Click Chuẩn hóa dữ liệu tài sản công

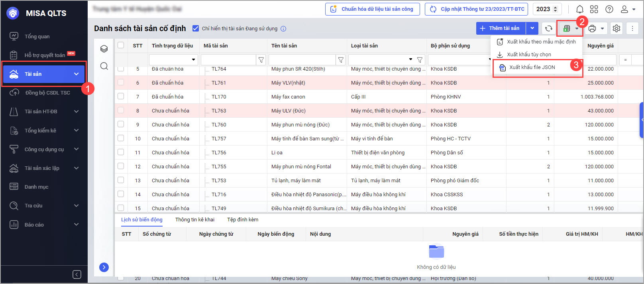pos(372,9)
